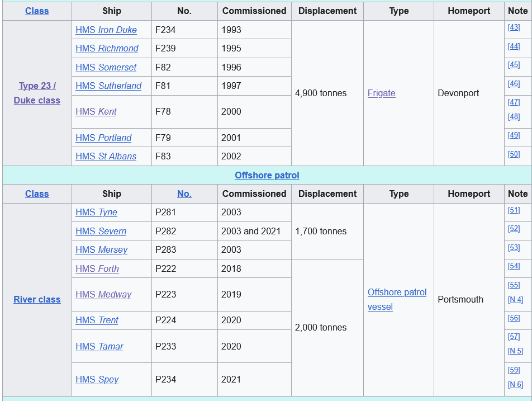Jump to reference [50]

point(514,154)
